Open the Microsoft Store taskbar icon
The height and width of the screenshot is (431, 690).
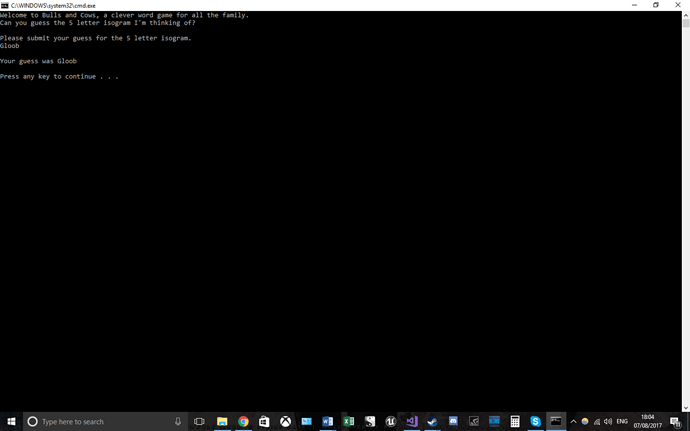coord(264,421)
